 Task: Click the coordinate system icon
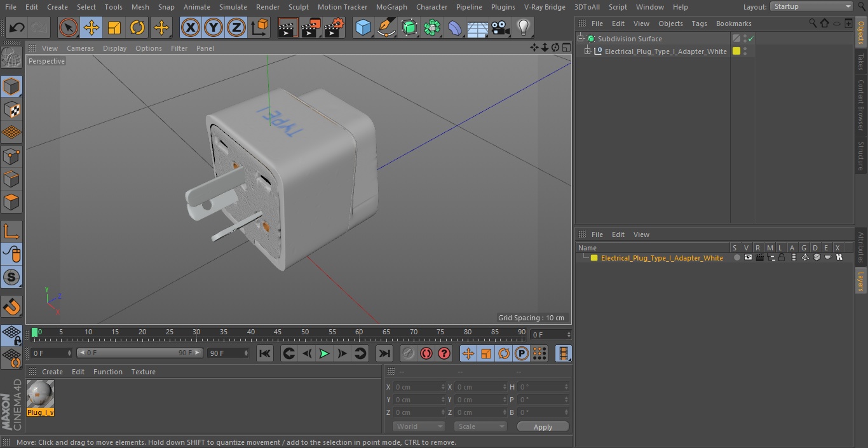tap(260, 27)
